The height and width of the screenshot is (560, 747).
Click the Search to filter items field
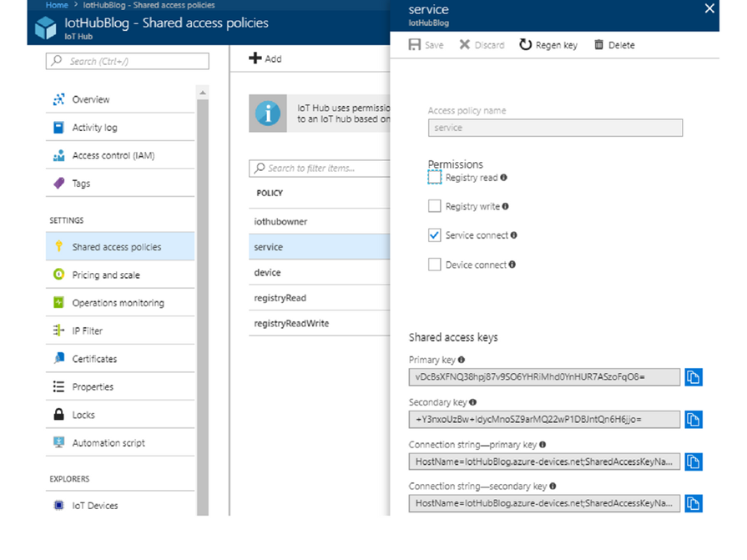(x=319, y=168)
